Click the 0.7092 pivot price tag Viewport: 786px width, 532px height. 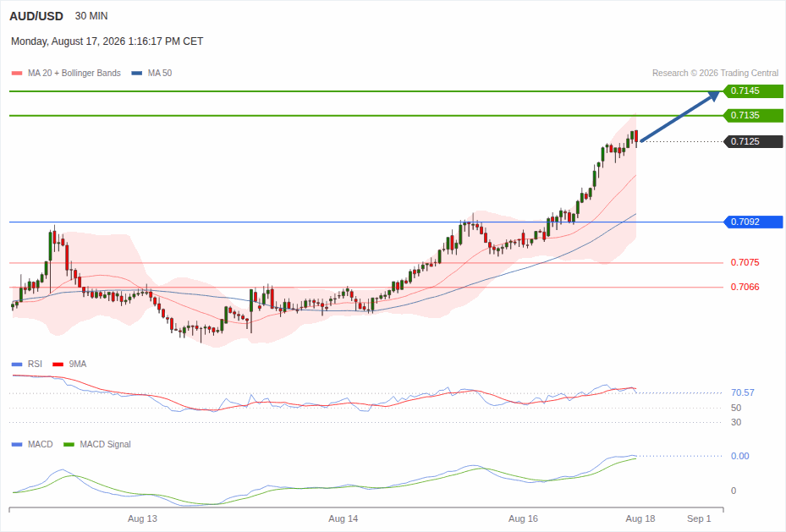(753, 222)
